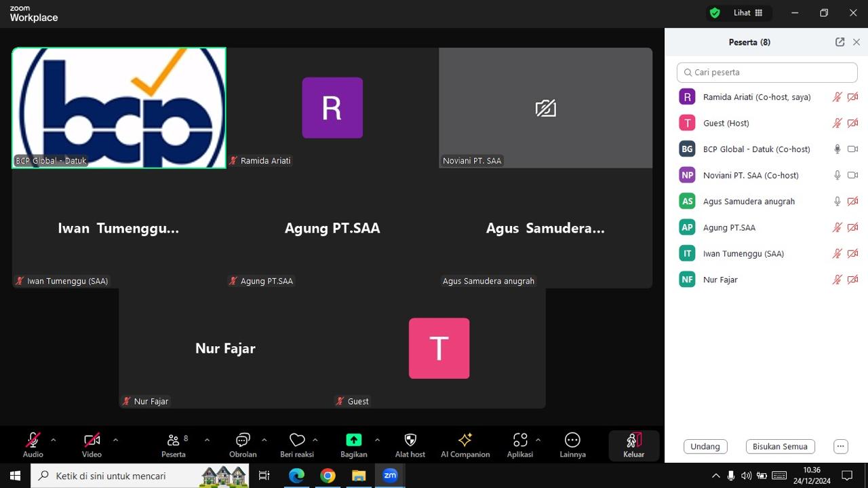Unmute the Audio microphone
Viewport: 868px width, 488px height.
coord(33,440)
